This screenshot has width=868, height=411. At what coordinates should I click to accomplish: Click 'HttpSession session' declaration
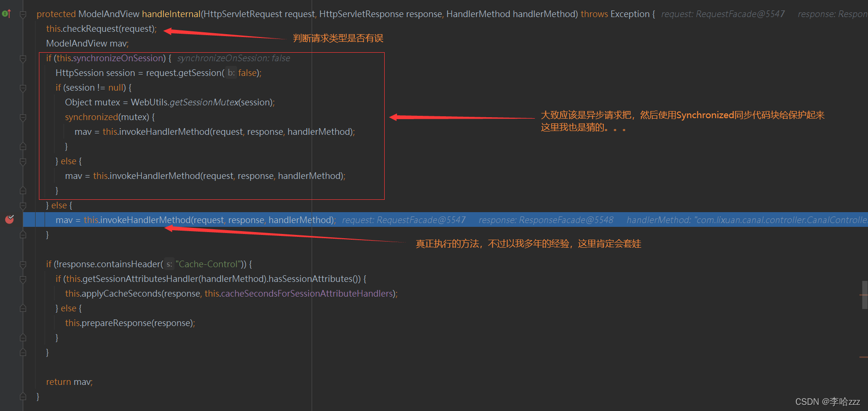[95, 73]
